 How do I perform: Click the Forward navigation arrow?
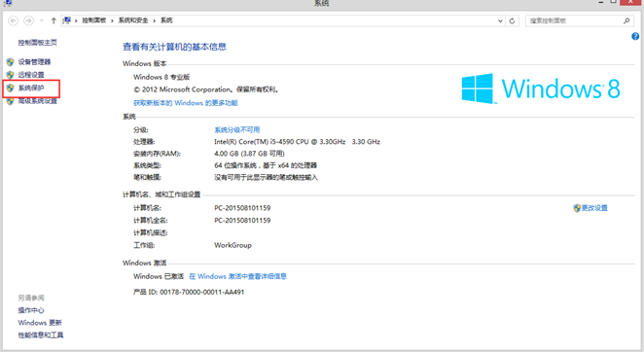(x=28, y=20)
